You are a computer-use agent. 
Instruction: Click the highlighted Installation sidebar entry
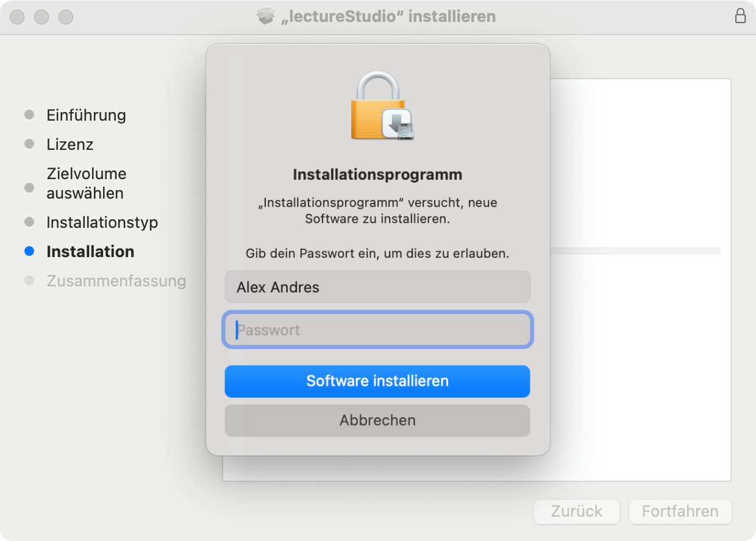tap(90, 251)
